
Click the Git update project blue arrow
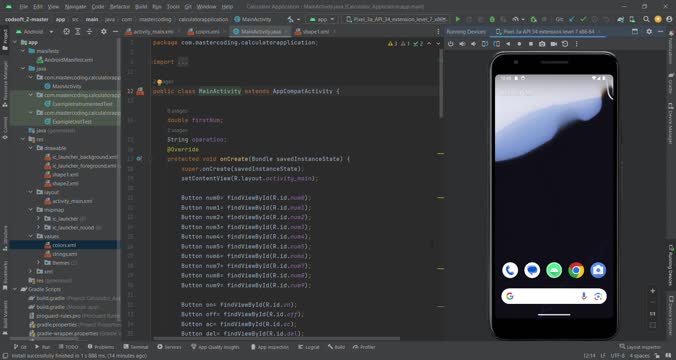pos(572,19)
